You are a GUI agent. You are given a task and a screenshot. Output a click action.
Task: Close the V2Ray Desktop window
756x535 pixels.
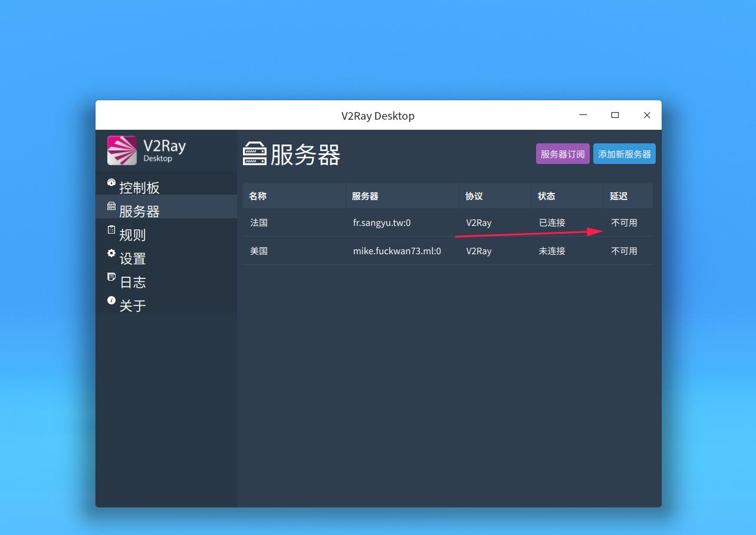click(x=647, y=115)
